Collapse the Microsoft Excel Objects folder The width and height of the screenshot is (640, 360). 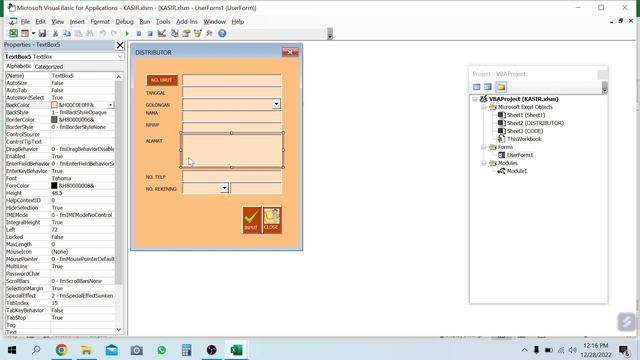(483, 107)
